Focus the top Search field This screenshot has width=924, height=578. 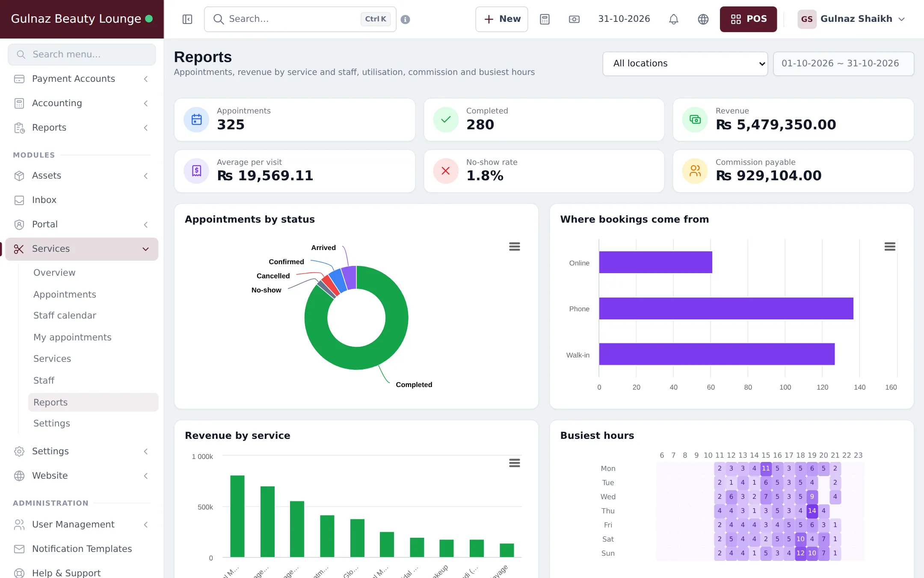pos(300,19)
